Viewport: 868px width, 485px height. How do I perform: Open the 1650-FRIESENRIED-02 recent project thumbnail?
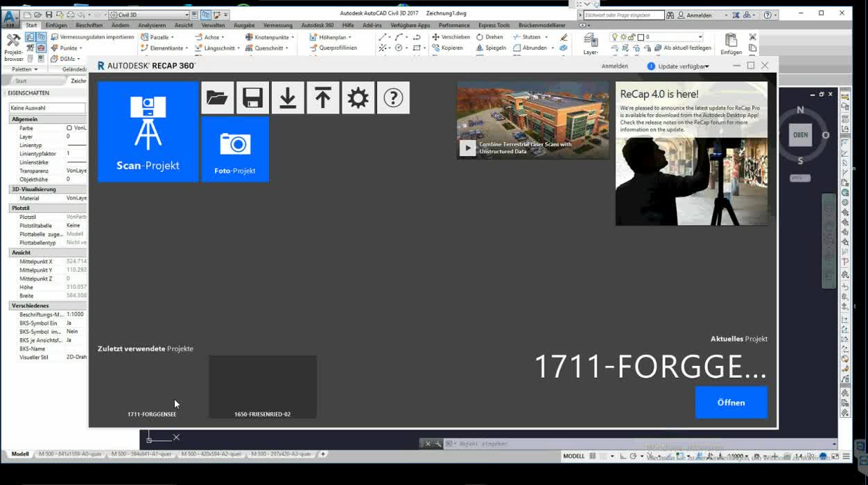click(263, 387)
